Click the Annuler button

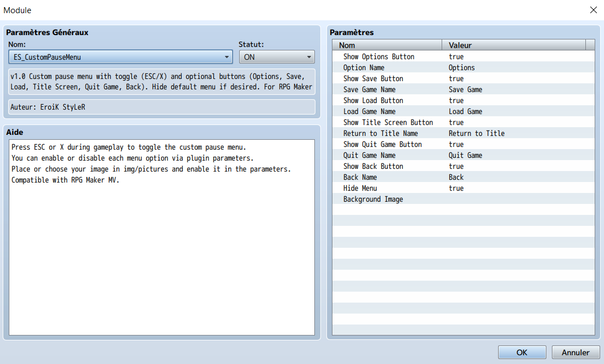tap(575, 352)
